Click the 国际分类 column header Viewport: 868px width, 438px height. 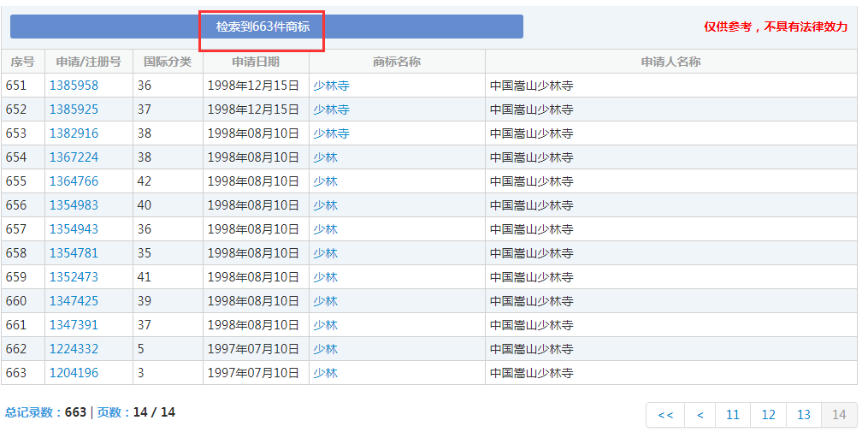point(168,62)
